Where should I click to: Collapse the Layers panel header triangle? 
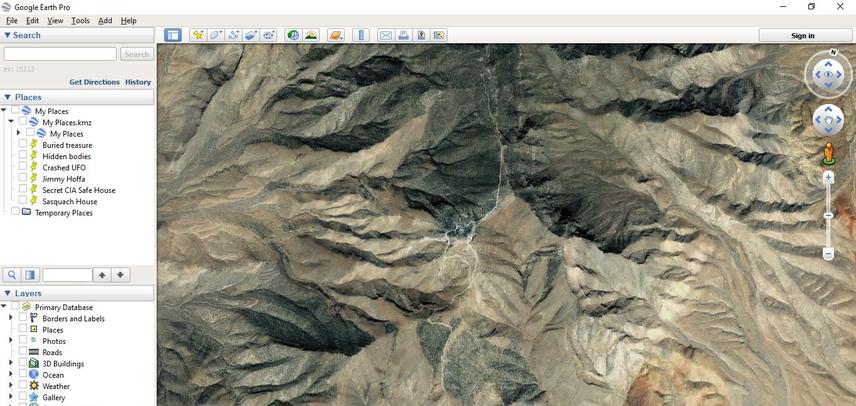(x=8, y=293)
